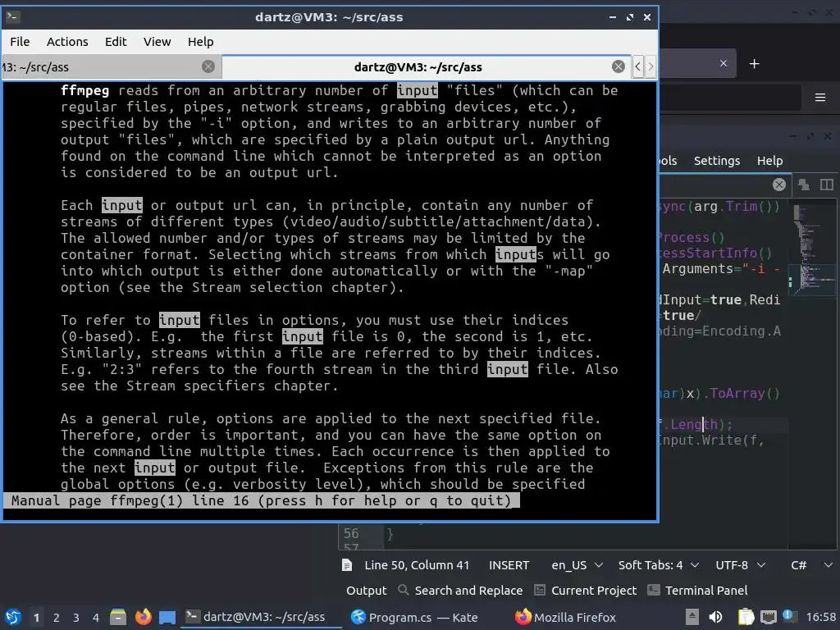Open the Actions menu in terminal
The image size is (840, 630).
pyautogui.click(x=67, y=42)
